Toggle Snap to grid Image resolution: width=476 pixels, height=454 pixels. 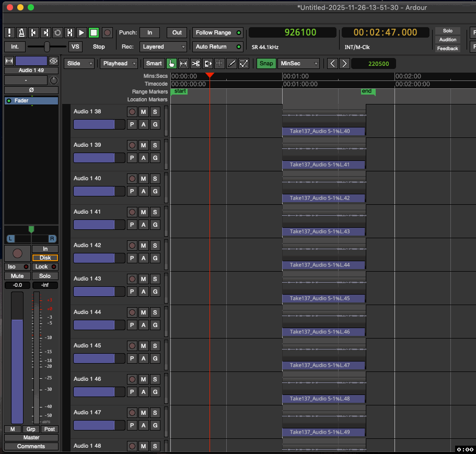point(266,64)
